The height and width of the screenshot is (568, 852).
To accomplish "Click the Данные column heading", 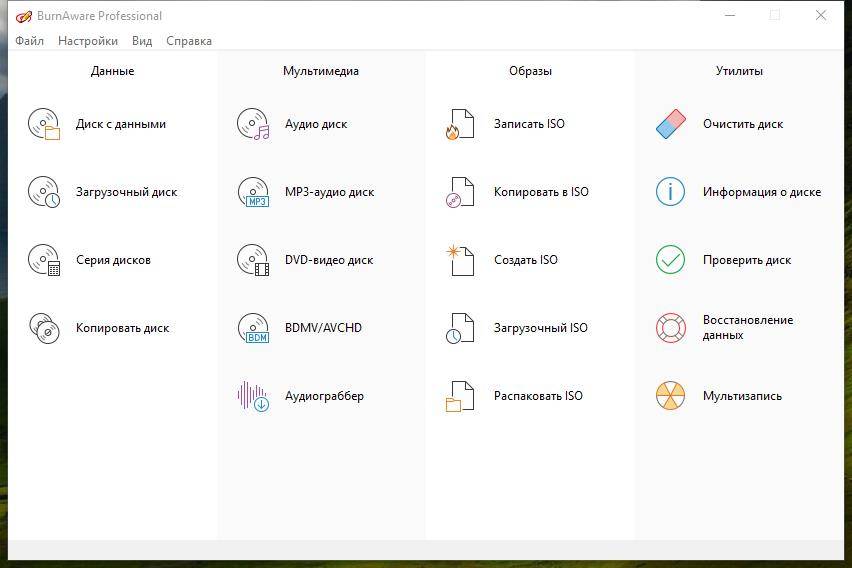I will (112, 71).
